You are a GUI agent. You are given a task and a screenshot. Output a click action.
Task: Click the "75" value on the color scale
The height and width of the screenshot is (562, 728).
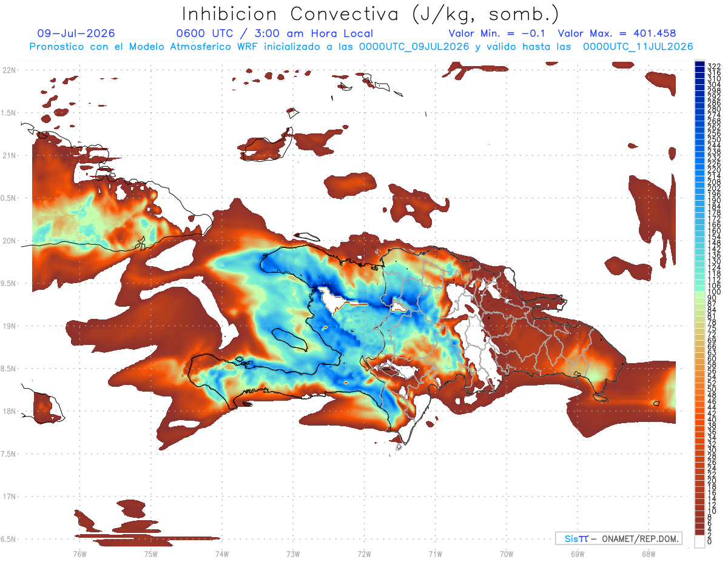(x=712, y=329)
